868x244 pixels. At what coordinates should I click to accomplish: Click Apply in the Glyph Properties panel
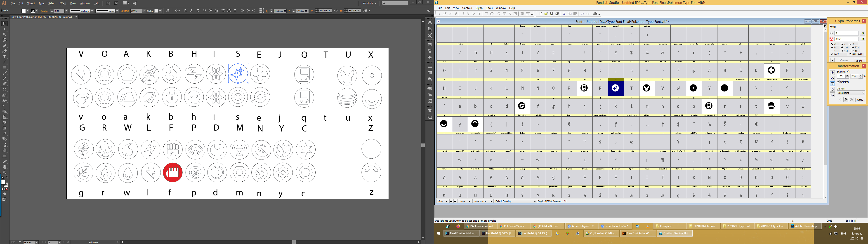coord(860,60)
